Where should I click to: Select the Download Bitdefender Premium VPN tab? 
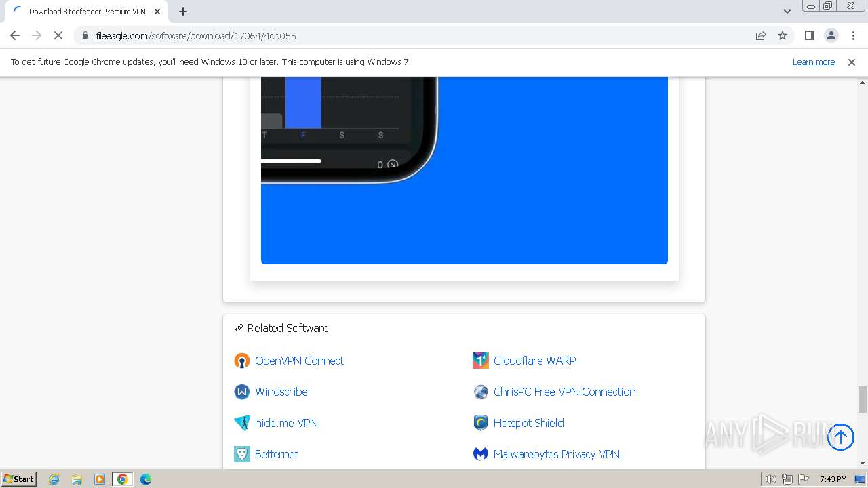[87, 12]
